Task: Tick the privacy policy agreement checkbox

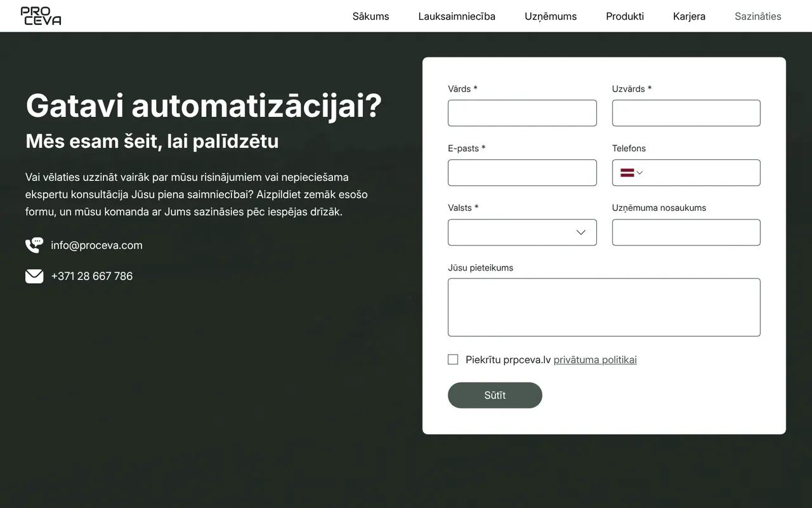Action: coord(453,359)
